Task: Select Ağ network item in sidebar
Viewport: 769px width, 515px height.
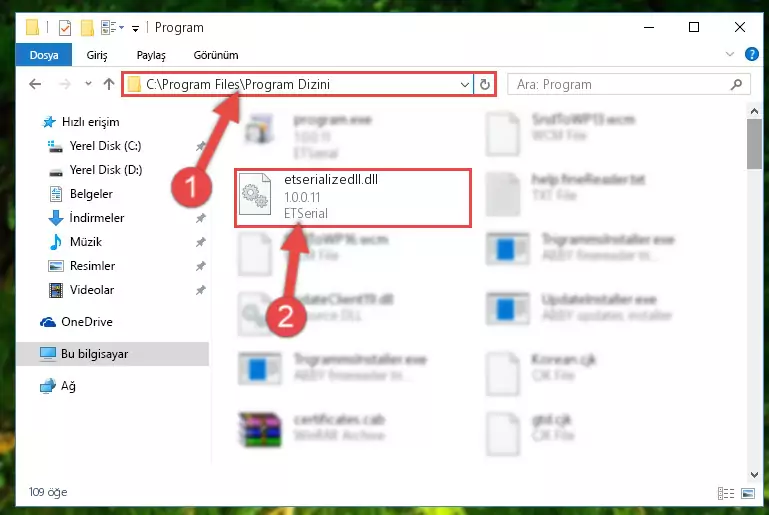Action: point(68,386)
